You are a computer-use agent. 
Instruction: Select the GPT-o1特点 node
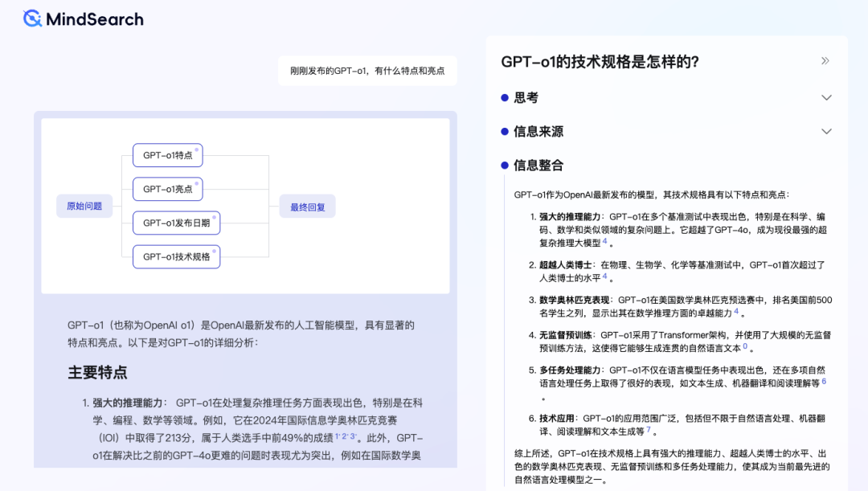pos(166,155)
